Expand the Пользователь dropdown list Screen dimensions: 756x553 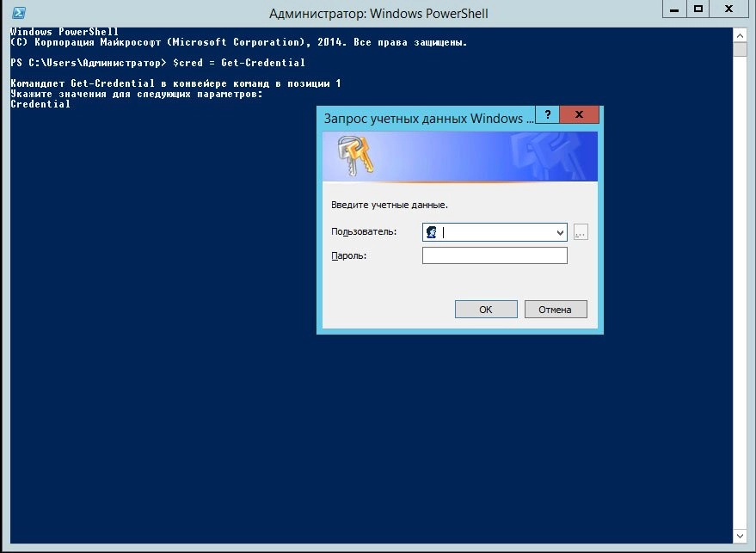point(560,232)
